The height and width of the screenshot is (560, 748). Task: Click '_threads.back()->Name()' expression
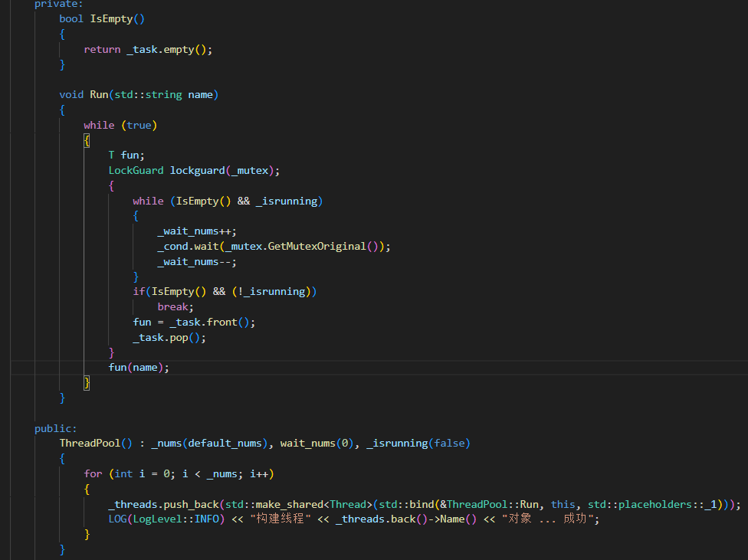406,519
